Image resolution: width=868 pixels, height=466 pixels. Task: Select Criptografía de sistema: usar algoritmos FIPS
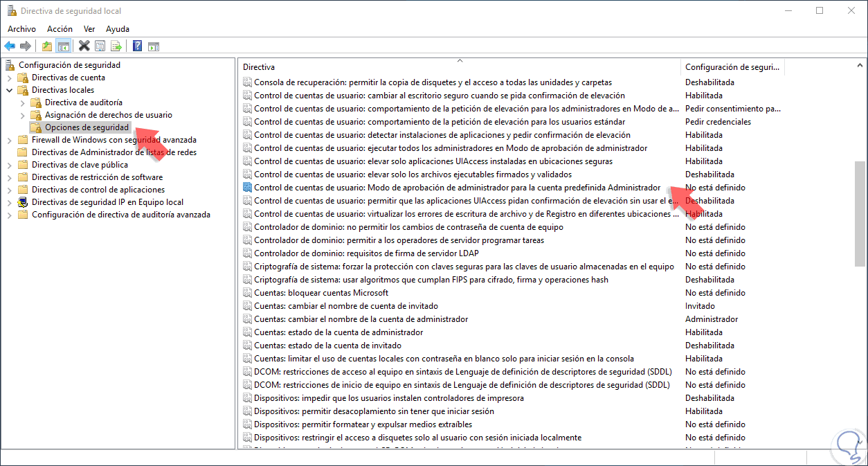click(431, 280)
